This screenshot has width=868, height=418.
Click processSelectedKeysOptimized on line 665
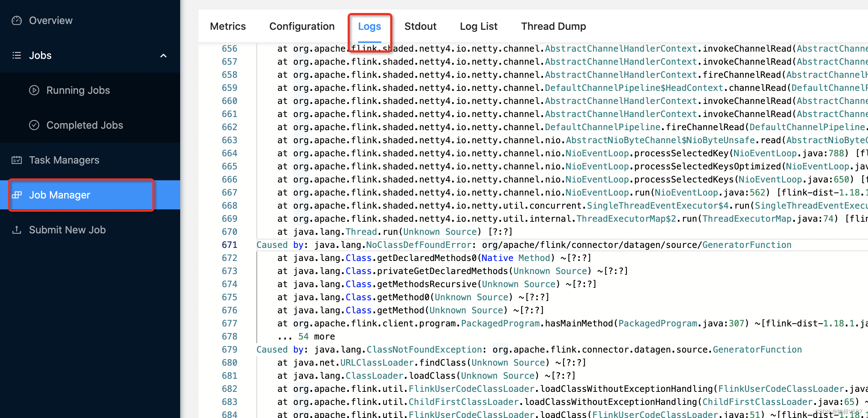coord(707,166)
